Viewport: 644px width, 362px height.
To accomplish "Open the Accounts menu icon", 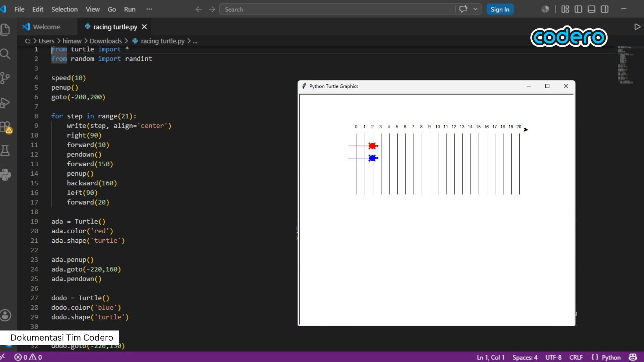I will pos(5,315).
